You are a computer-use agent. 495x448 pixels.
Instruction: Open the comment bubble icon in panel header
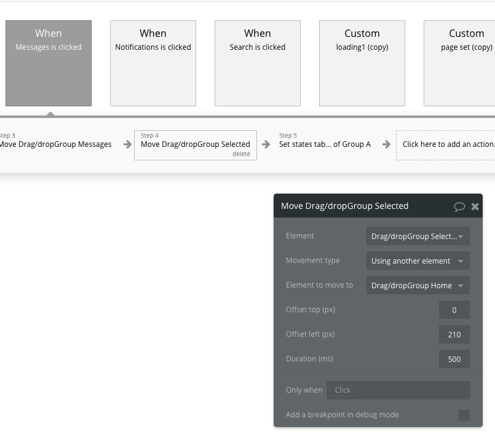(459, 206)
